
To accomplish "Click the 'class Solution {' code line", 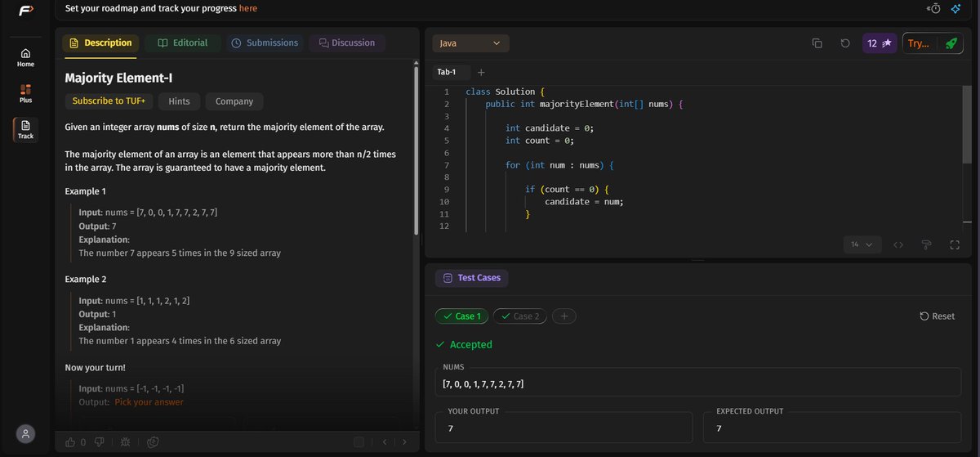I will pyautogui.click(x=505, y=92).
